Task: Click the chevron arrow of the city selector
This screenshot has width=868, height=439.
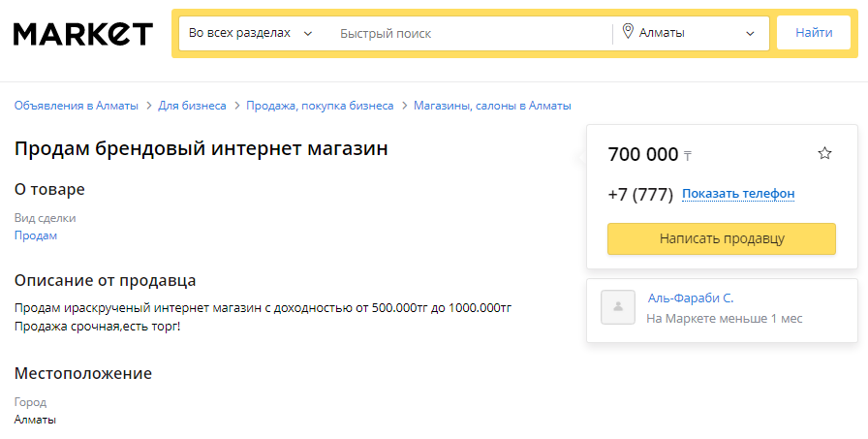Action: 750,34
